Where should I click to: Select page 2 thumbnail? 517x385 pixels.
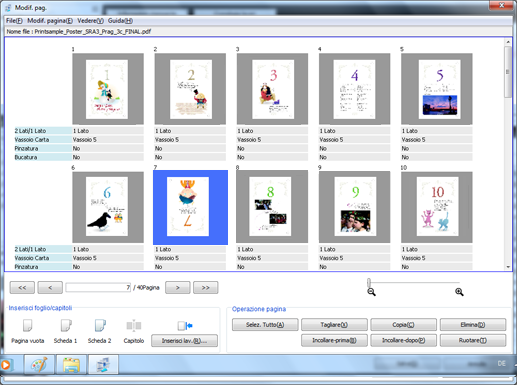coord(190,89)
